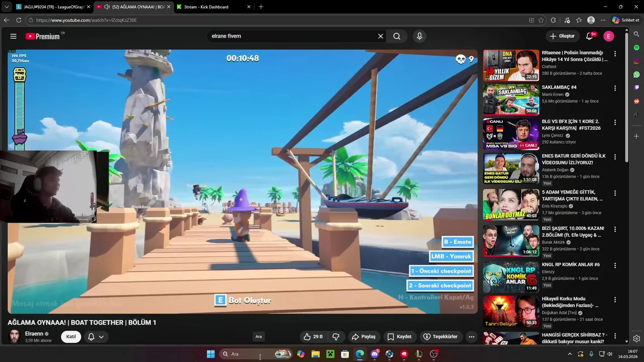The width and height of the screenshot is (644, 362).
Task: Open Twitch in the Edge sidebar
Action: tap(636, 87)
